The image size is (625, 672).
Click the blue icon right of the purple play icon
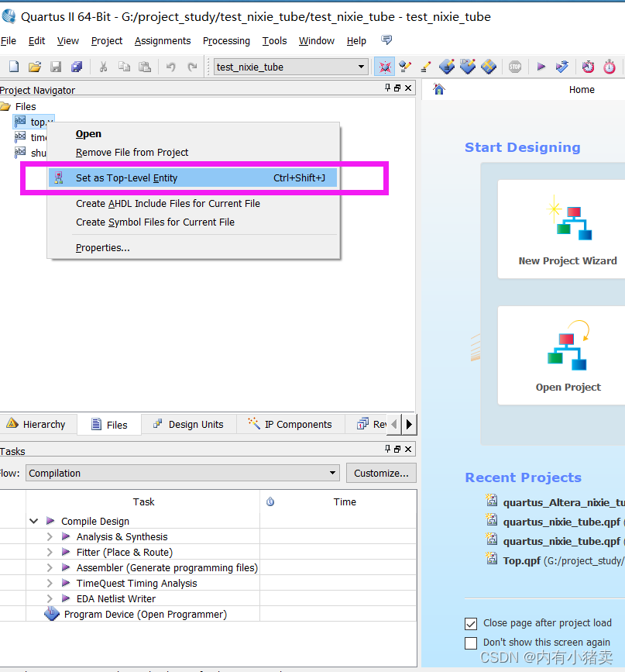point(561,67)
